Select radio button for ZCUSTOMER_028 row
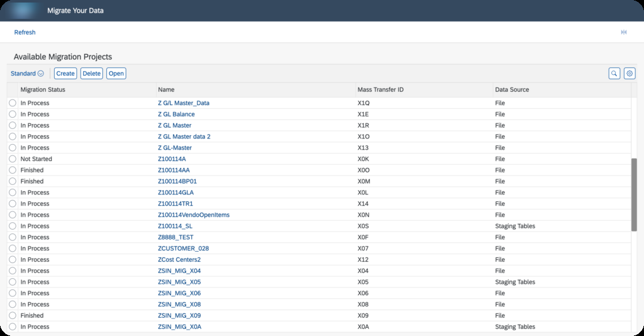The width and height of the screenshot is (644, 336). [x=13, y=249]
